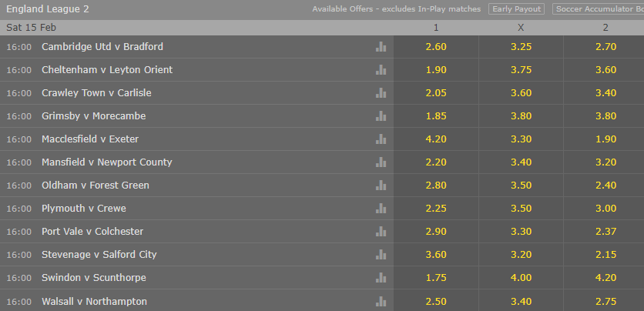Open stats icon for Grimsby v Morecambe
This screenshot has height=311, width=644.
381,116
